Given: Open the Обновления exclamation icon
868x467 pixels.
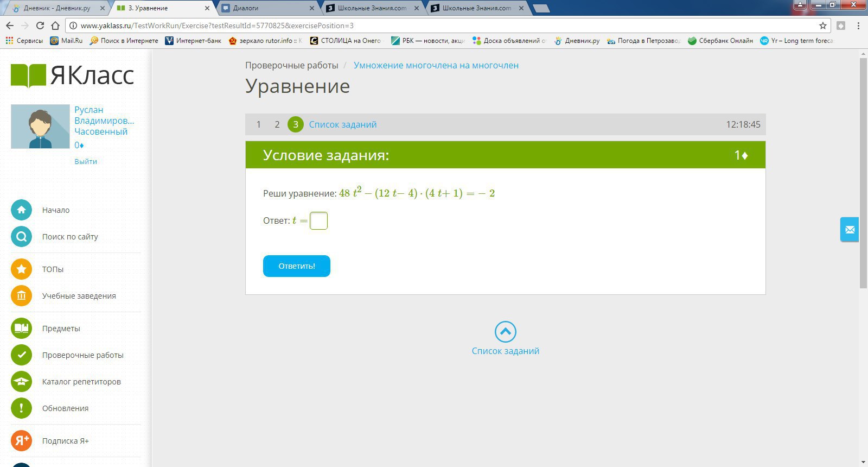Looking at the screenshot, I should [21, 408].
